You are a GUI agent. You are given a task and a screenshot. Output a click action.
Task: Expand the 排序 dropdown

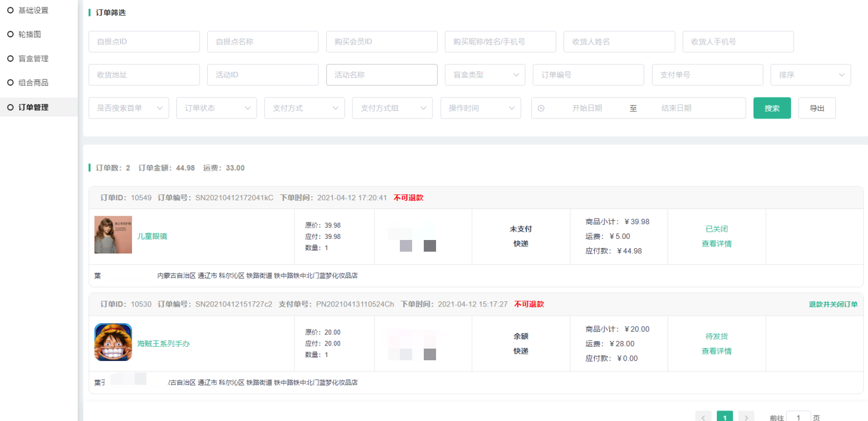pyautogui.click(x=810, y=75)
